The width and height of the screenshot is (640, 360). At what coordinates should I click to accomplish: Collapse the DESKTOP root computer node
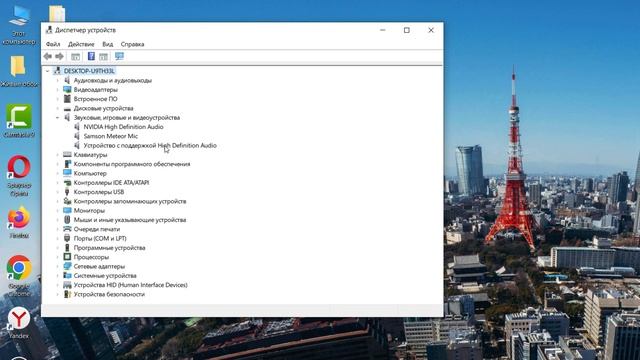[x=48, y=71]
